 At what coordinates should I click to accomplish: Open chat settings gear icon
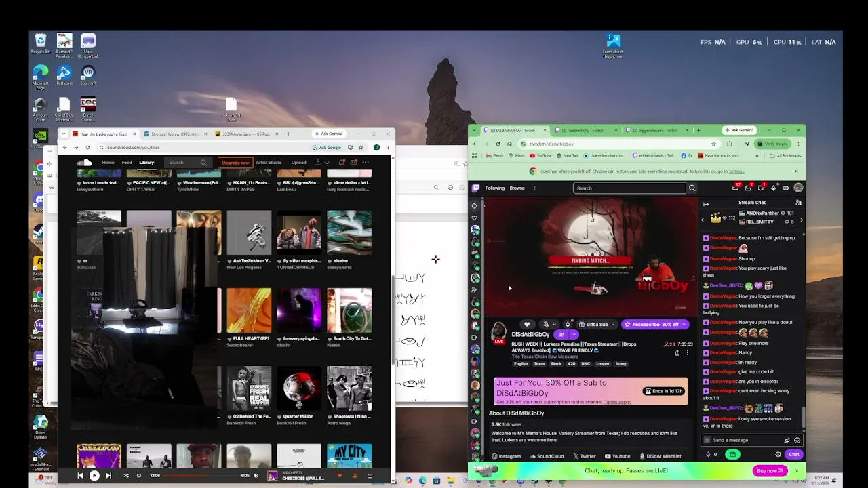point(778,454)
